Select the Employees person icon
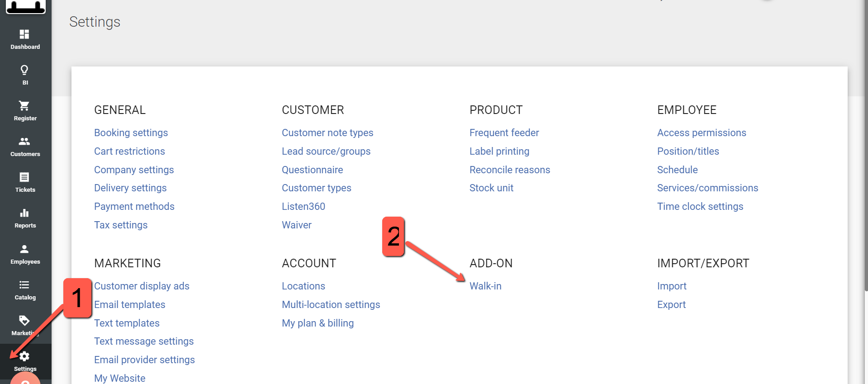868x384 pixels. (x=24, y=249)
